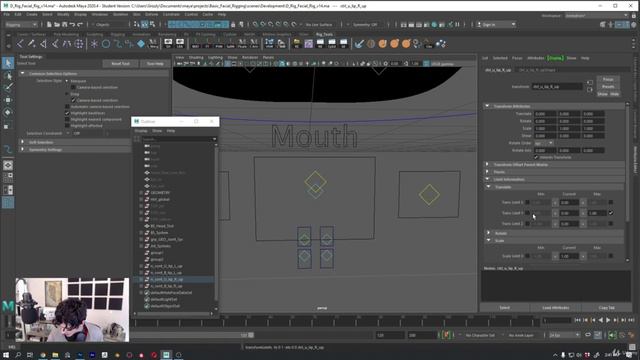Toggle Highlight backfaces checkbox
This screenshot has height=360, width=640.
click(x=67, y=113)
